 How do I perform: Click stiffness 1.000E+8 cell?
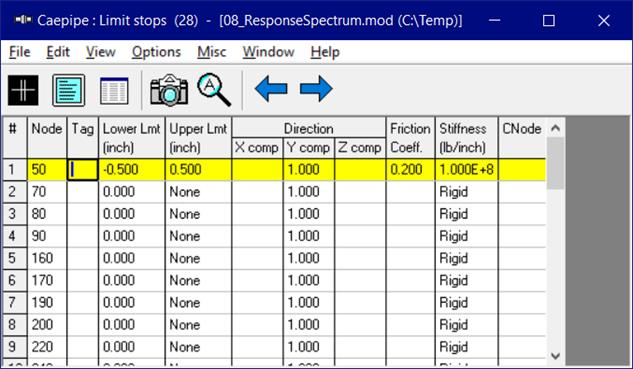pos(466,170)
